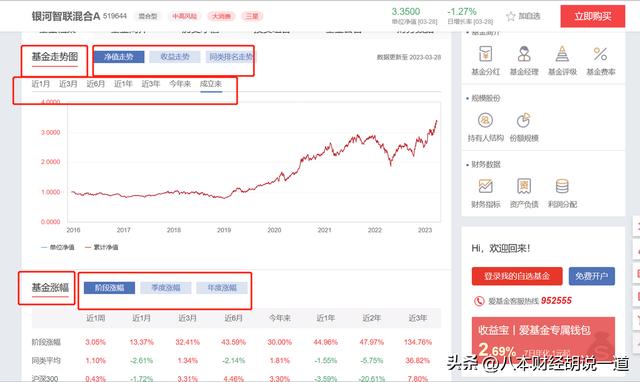
Task: Click the fund code 519644
Action: [x=115, y=16]
